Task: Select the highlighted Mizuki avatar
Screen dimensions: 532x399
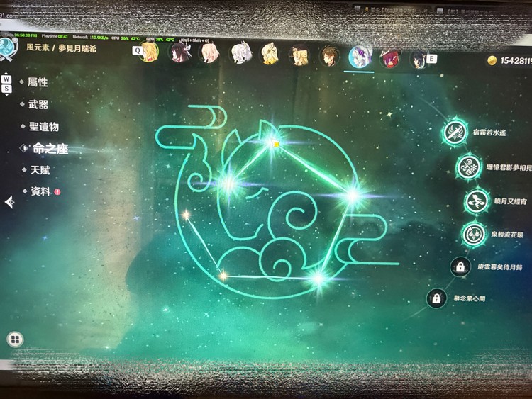Action: (360, 57)
